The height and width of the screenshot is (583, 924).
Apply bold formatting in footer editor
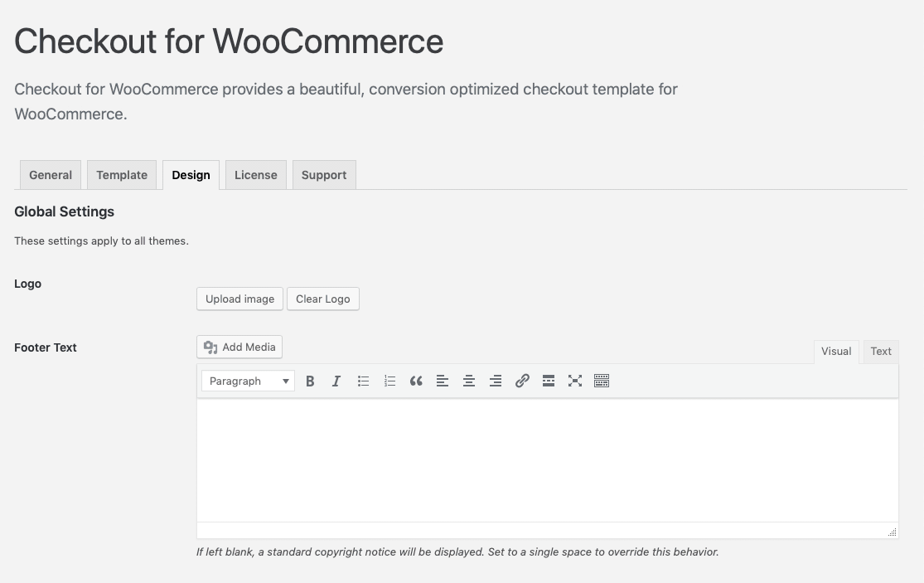(310, 381)
